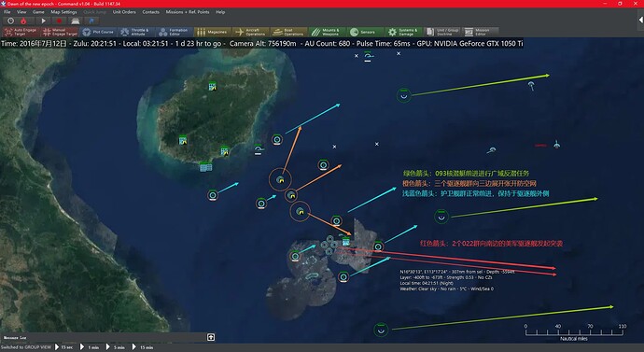Image resolution: width=644 pixels, height=352 pixels.
Task: Open Systems & Damage panel
Action: pyautogui.click(x=404, y=32)
